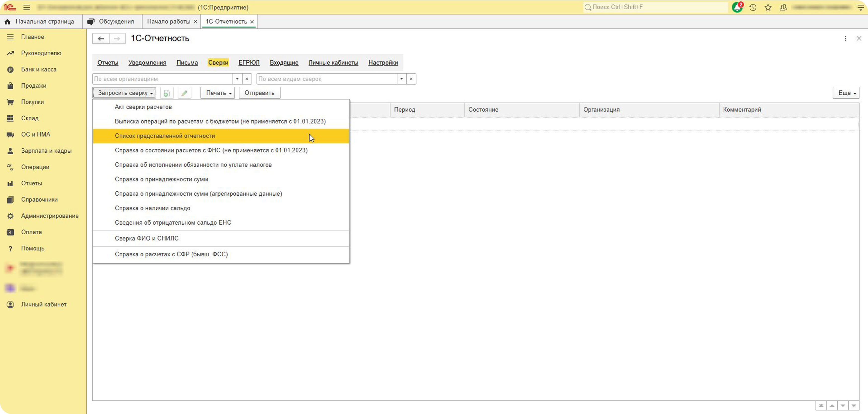The height and width of the screenshot is (414, 868).
Task: Open the Печать dropdown button
Action: (217, 93)
